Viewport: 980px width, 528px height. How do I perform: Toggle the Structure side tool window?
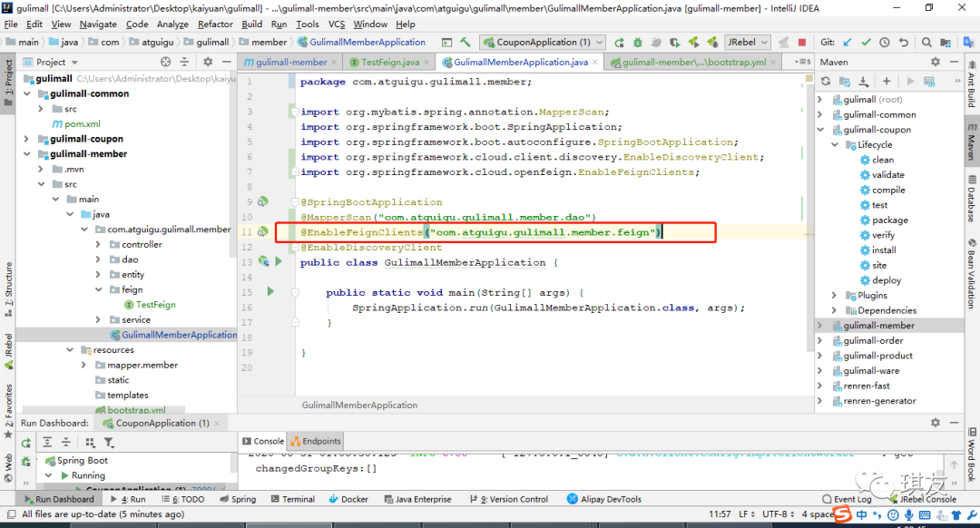pyautogui.click(x=8, y=289)
